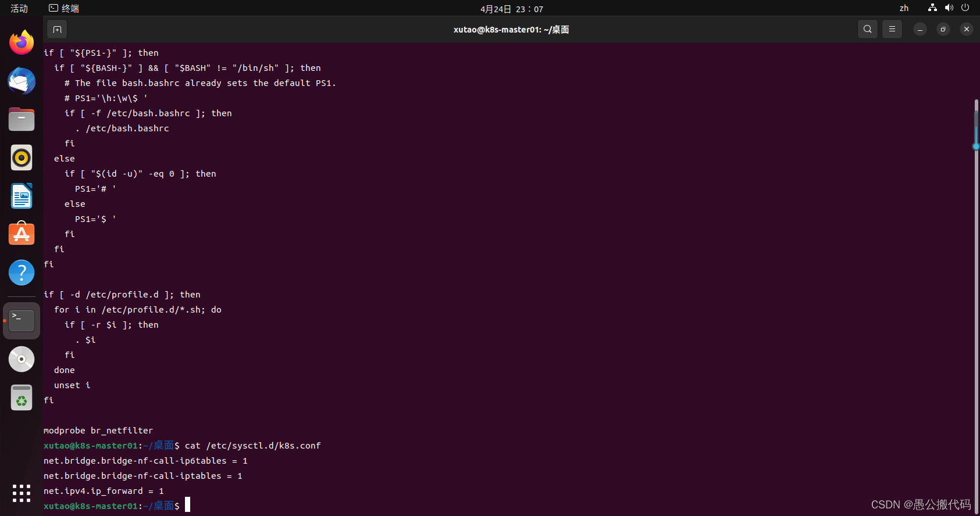The height and width of the screenshot is (516, 980).
Task: Open the volume indicator
Action: [x=949, y=8]
